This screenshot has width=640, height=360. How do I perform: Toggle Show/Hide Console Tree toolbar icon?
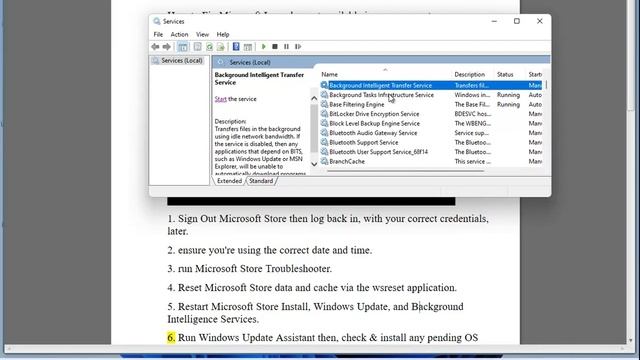tap(183, 47)
